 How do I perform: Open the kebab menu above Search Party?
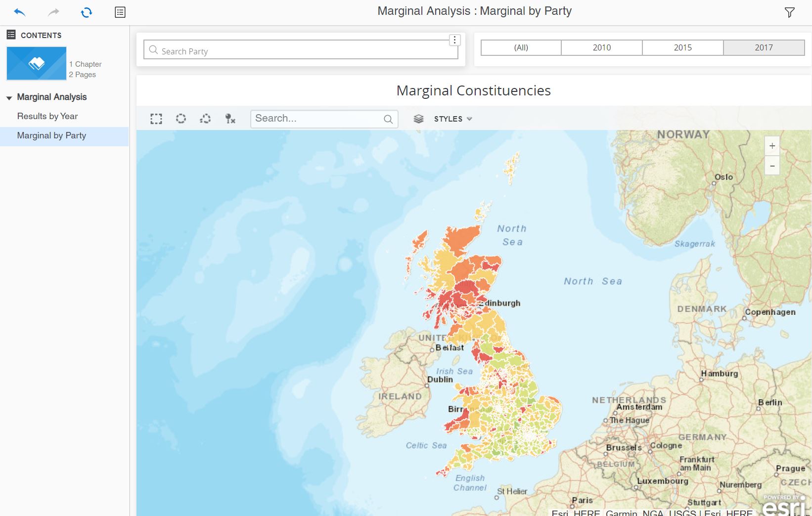(454, 40)
